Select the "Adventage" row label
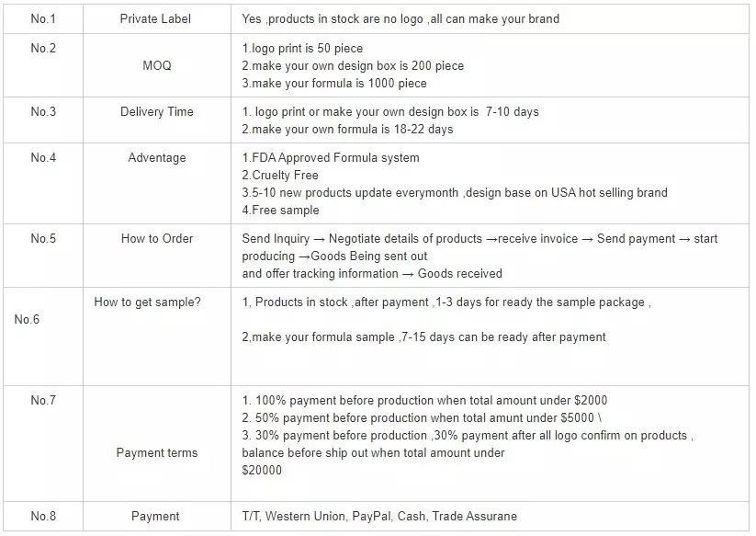This screenshot has height=536, width=756. [156, 158]
